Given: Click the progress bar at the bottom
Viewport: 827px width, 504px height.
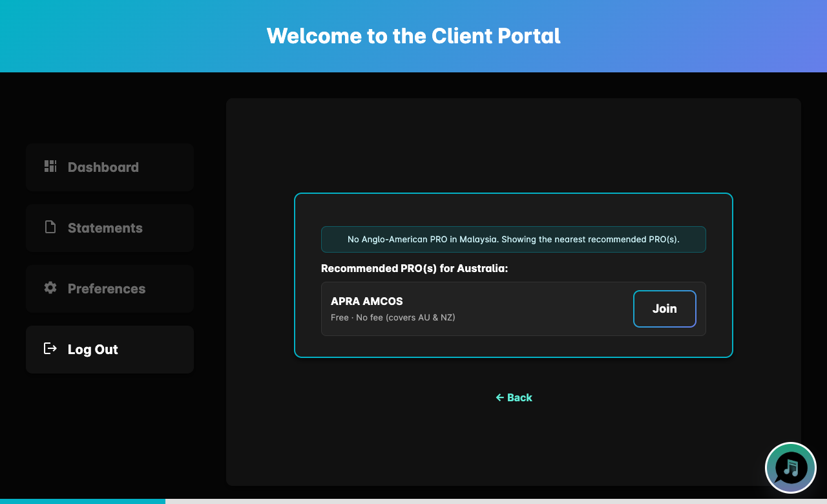Looking at the screenshot, I should point(413,501).
